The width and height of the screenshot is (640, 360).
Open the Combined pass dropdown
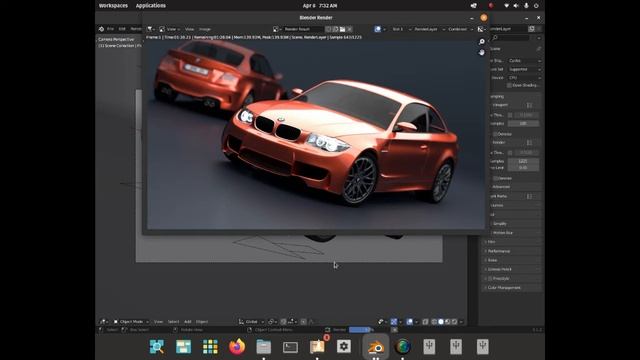pos(460,29)
